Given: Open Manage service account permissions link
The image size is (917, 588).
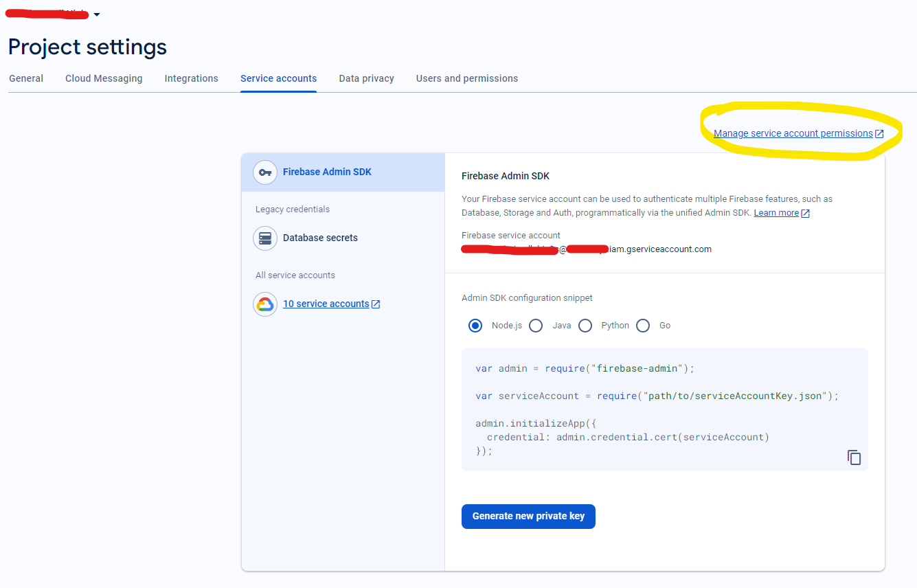Looking at the screenshot, I should [793, 134].
